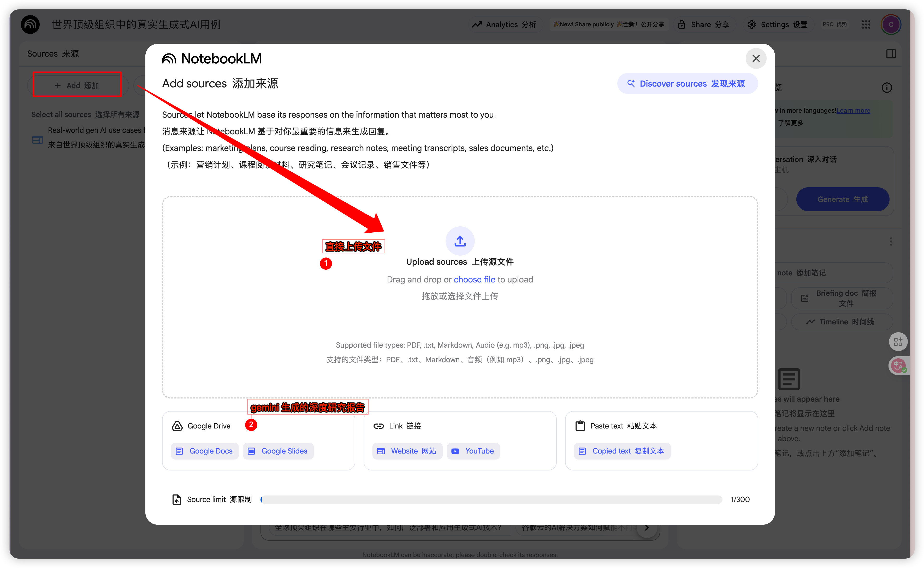Click the translate extension icon
Screen dimensions: 924x568
[x=898, y=366]
